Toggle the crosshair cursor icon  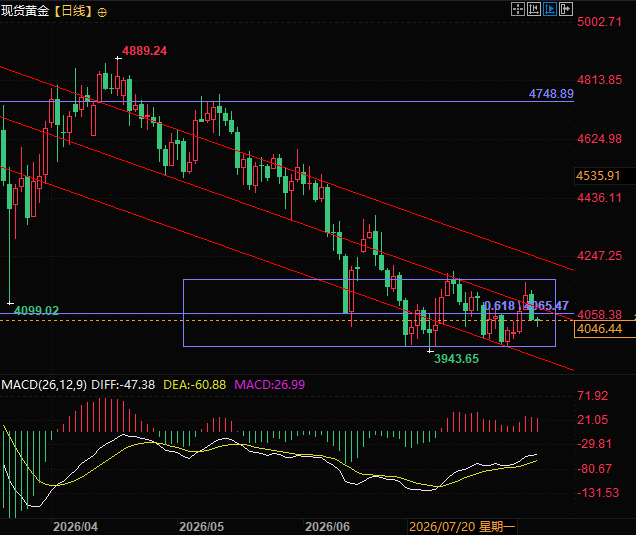pos(518,9)
